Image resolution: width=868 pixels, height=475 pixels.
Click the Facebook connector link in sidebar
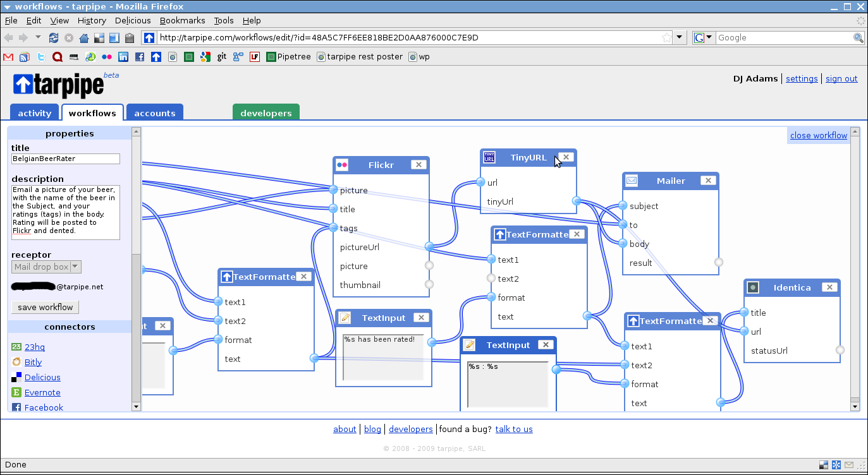click(x=44, y=408)
